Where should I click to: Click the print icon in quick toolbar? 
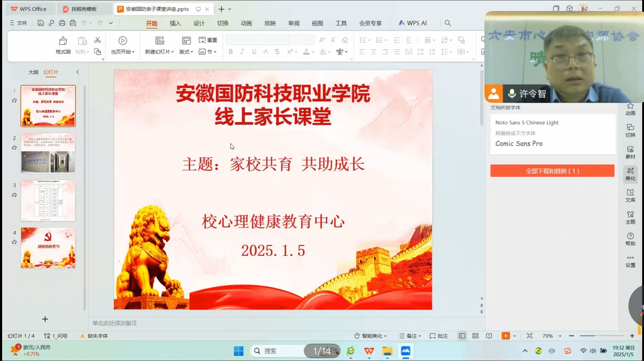pos(62,23)
